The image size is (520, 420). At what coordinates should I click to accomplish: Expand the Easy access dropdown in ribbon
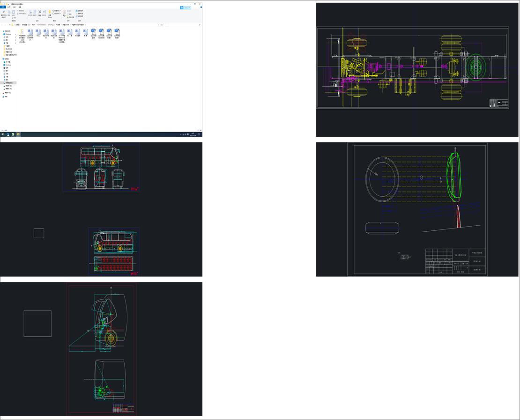pyautogui.click(x=57, y=13)
